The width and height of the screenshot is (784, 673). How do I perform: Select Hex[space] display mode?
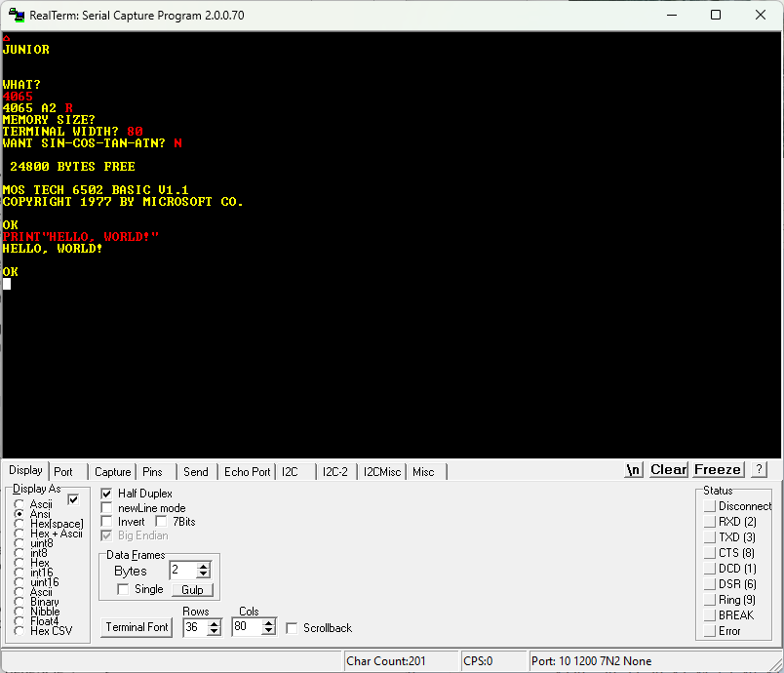pyautogui.click(x=19, y=524)
